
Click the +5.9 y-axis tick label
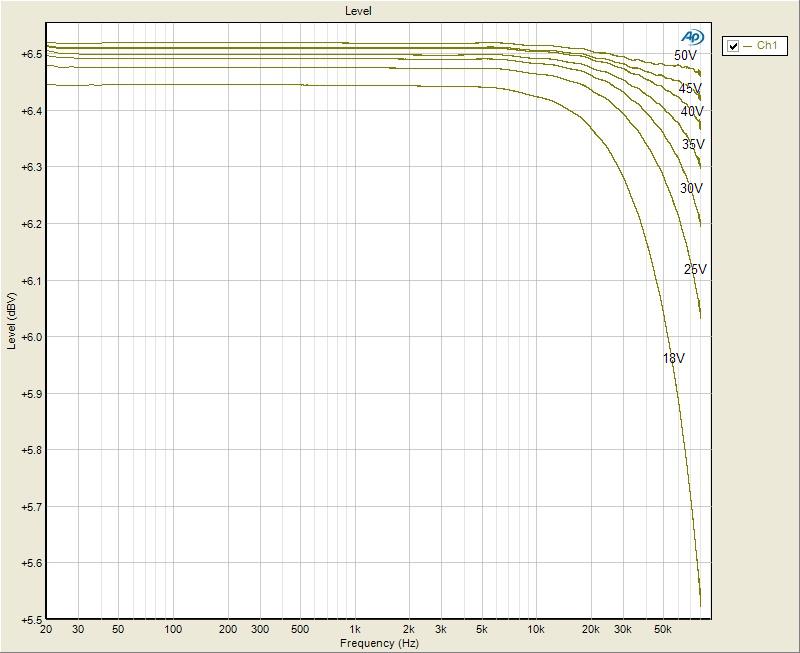(31, 394)
